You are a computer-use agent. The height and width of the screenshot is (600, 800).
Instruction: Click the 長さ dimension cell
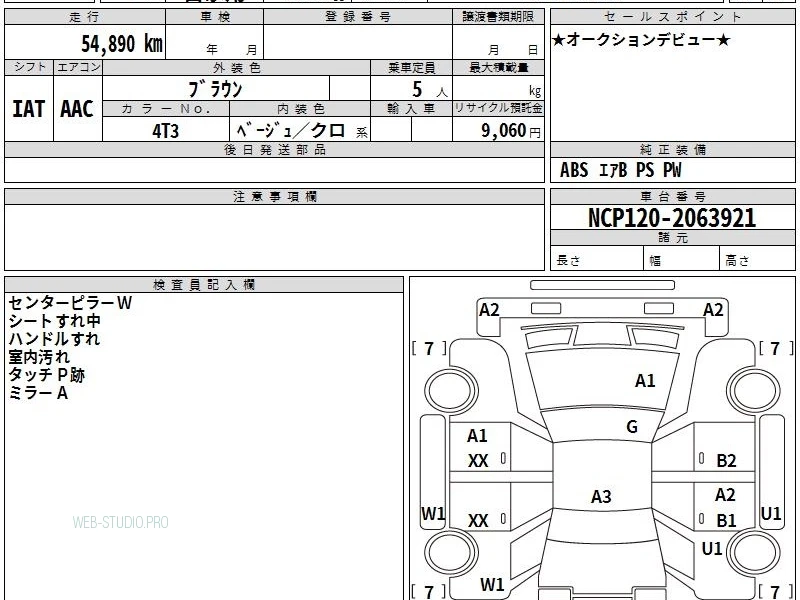tap(596, 259)
